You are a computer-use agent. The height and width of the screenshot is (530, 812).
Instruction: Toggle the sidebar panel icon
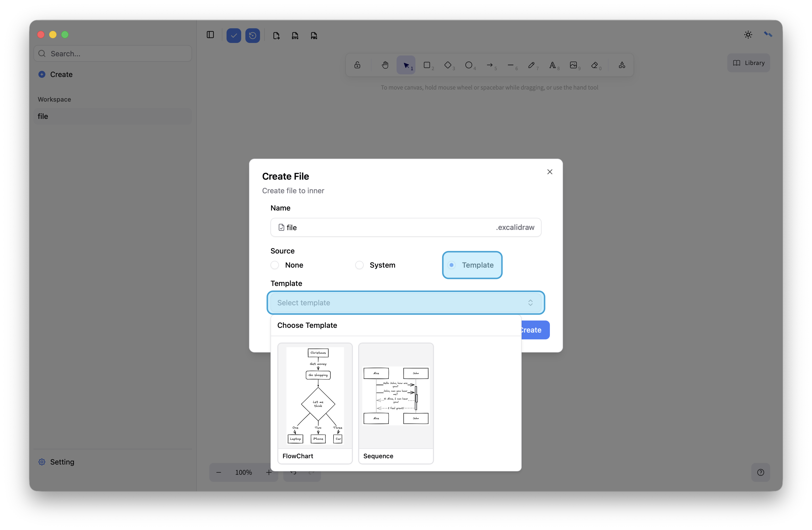click(210, 35)
